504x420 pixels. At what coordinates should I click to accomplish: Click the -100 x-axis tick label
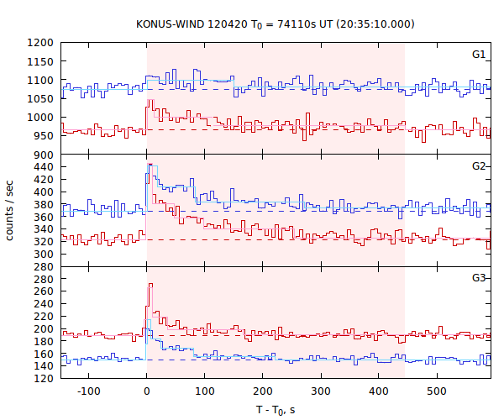(89, 391)
